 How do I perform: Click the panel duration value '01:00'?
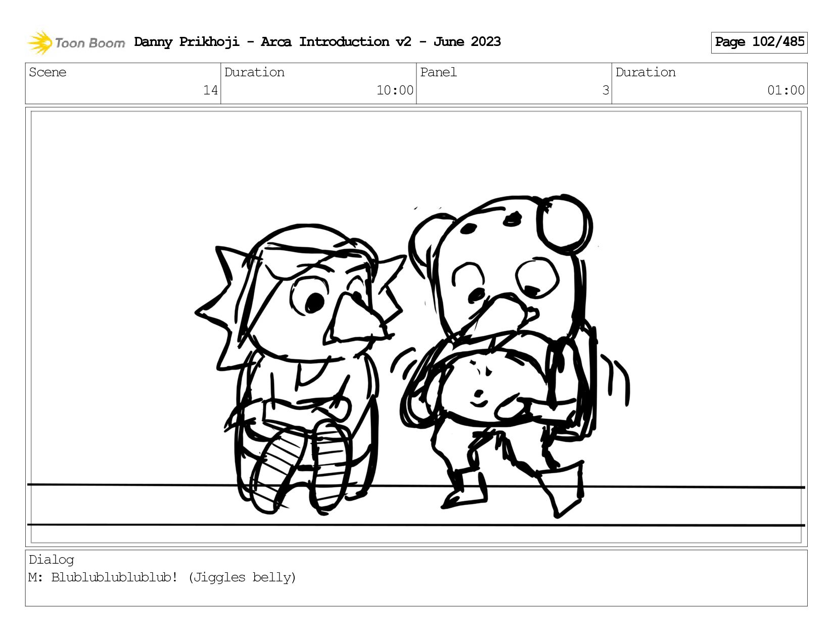(x=786, y=90)
